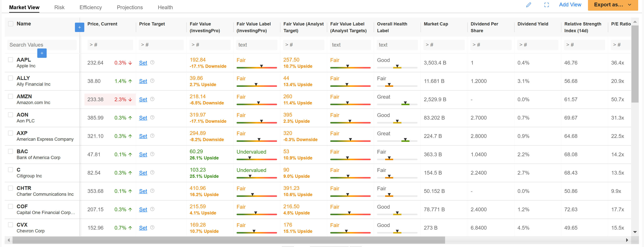The image size is (644, 247).
Task: Check the AAPL row checkbox
Action: (x=10, y=60)
